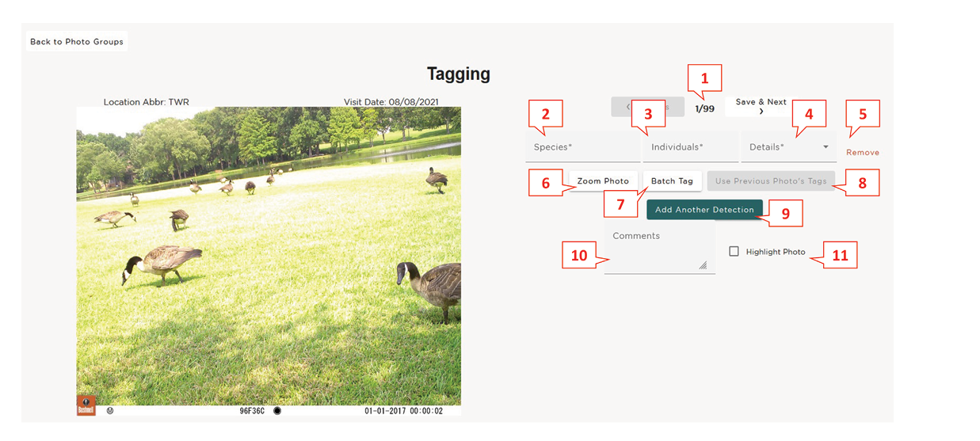
Task: Click the 01-01-2017 timestamp on the photo
Action: tap(403, 411)
